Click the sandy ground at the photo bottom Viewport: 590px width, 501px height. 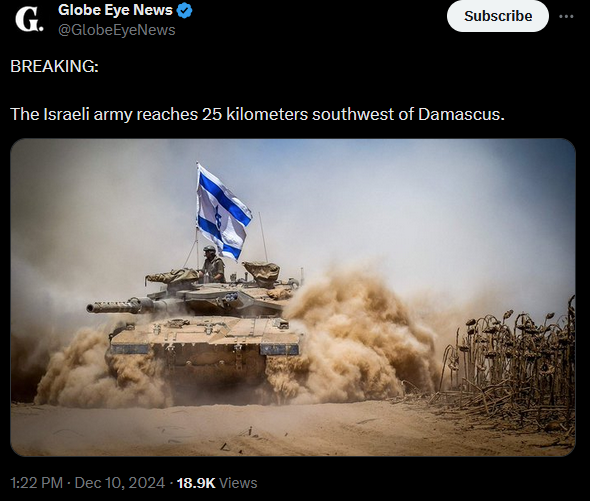coord(263,429)
